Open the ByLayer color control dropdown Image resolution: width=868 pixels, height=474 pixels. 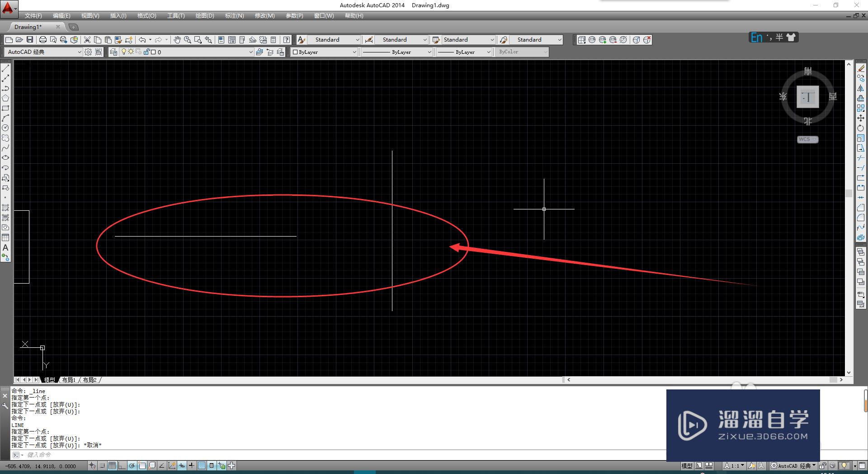coord(324,52)
